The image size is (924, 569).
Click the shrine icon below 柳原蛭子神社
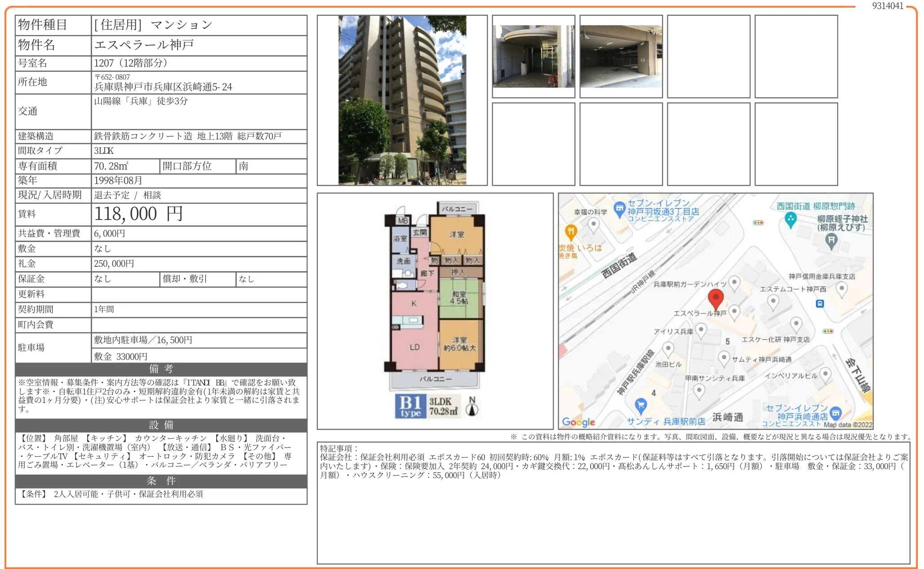click(831, 241)
